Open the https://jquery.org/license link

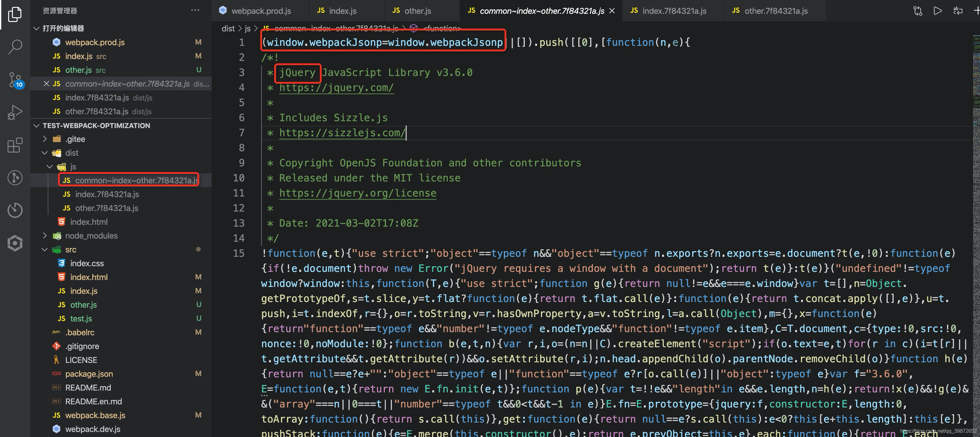pyautogui.click(x=358, y=193)
